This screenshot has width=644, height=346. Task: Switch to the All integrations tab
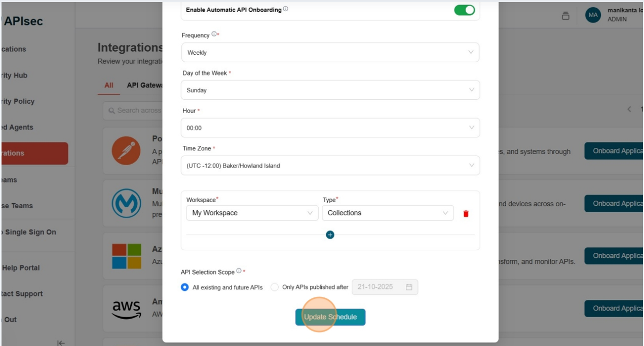(x=108, y=85)
